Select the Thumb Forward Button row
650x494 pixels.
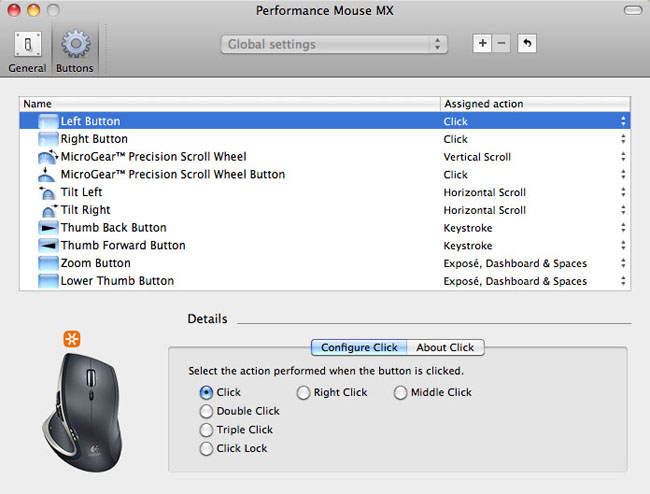pos(123,246)
